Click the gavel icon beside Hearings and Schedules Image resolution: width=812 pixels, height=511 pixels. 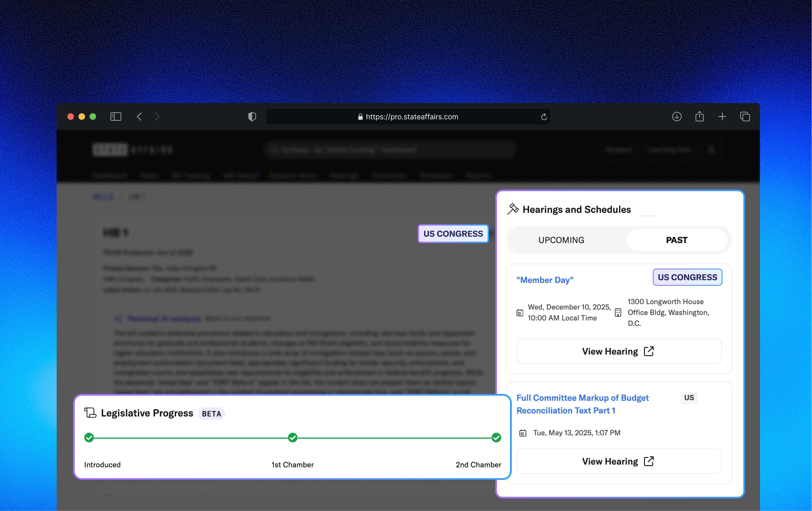[513, 209]
